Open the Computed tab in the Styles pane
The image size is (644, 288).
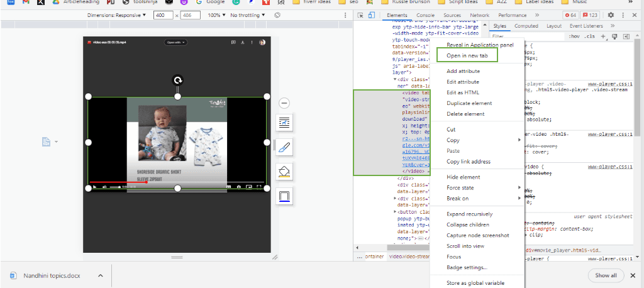click(x=526, y=26)
